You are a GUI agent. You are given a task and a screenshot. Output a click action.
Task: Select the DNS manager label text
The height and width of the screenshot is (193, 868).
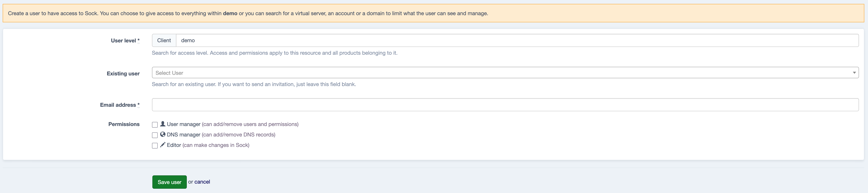coord(183,135)
